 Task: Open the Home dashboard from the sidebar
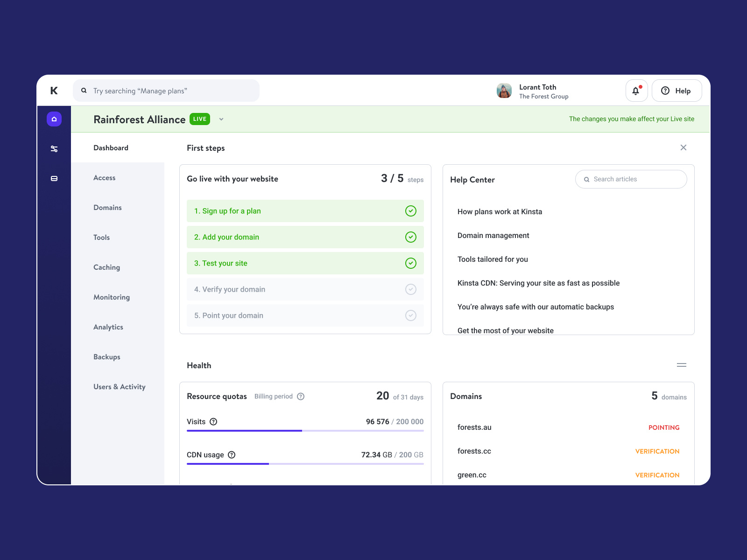54,119
